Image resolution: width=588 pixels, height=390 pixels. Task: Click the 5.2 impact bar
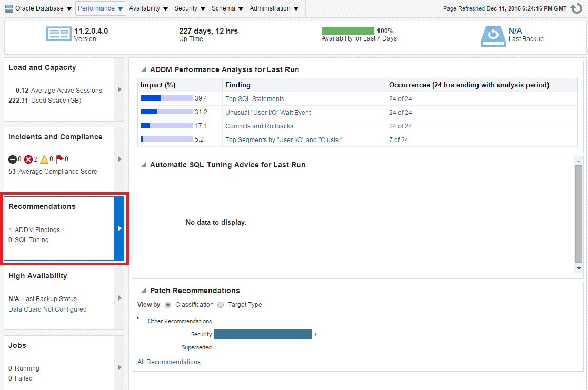point(166,139)
